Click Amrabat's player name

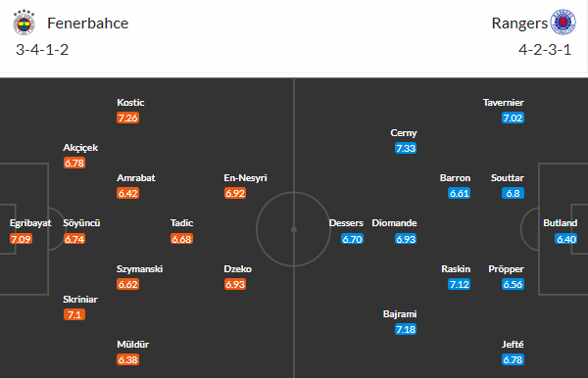(136, 178)
